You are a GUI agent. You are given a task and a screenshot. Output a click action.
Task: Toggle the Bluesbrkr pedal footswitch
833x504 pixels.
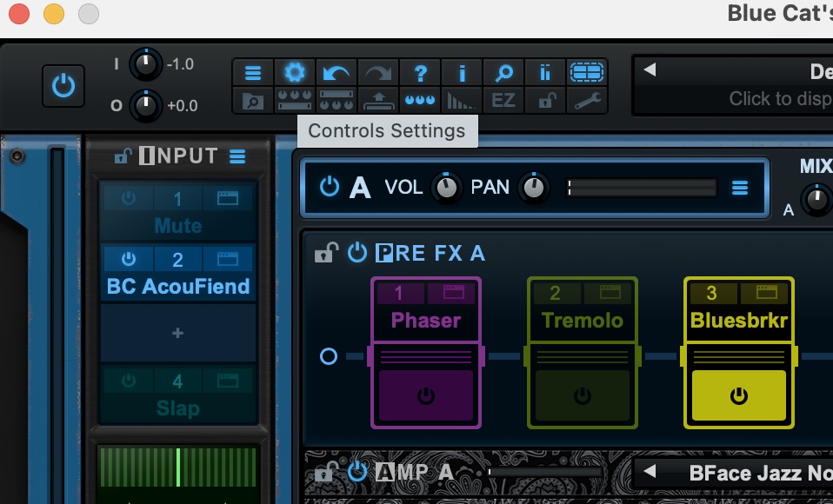739,395
